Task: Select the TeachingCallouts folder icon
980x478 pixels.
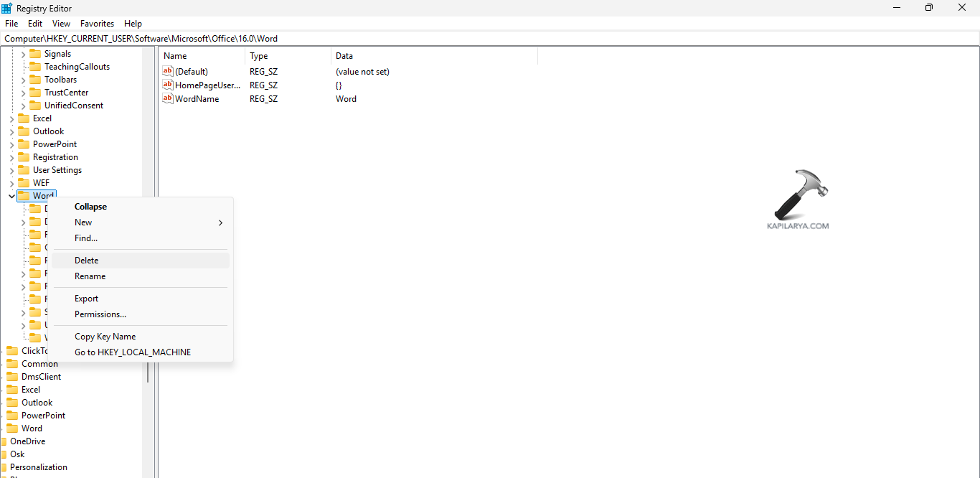Action: coord(35,67)
